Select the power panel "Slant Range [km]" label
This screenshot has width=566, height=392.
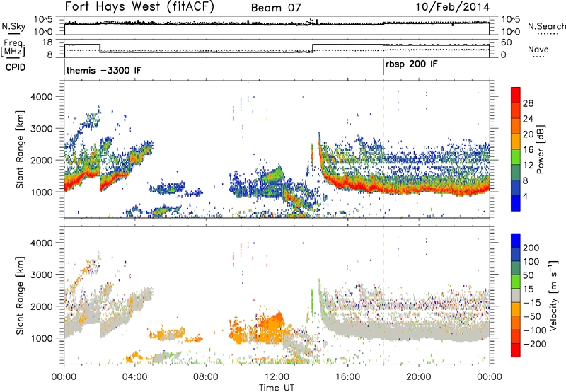(19, 149)
